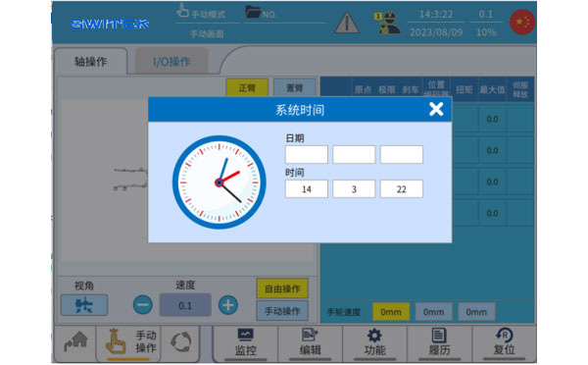Select the 正臂 button

click(x=247, y=88)
